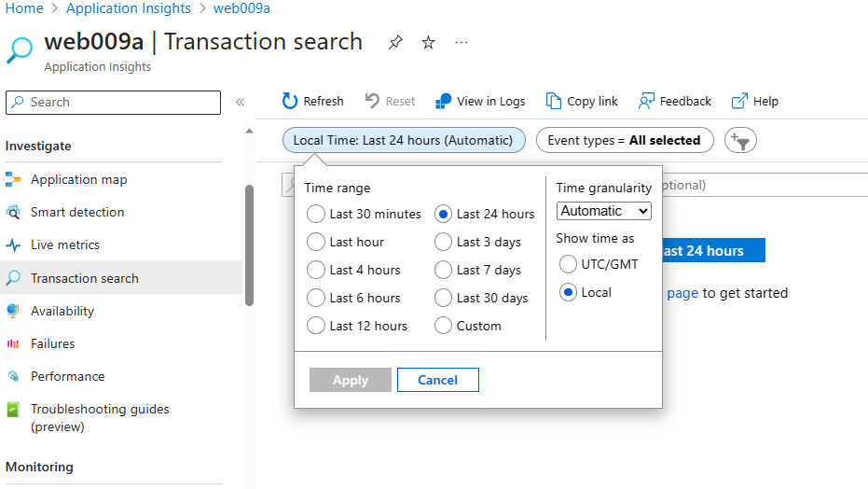Open the more options ellipsis menu
This screenshot has height=489, width=868.
pyautogui.click(x=462, y=43)
